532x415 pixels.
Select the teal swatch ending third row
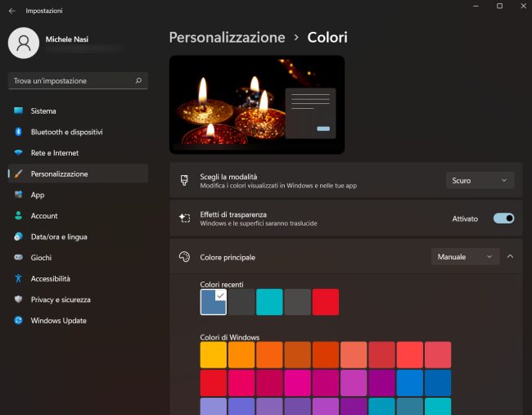[438, 407]
